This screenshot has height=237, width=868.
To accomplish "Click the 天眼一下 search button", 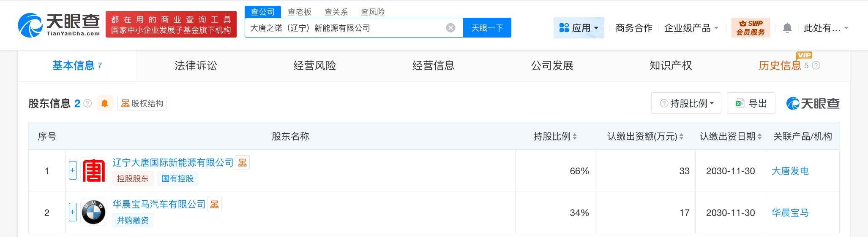I will pyautogui.click(x=487, y=28).
